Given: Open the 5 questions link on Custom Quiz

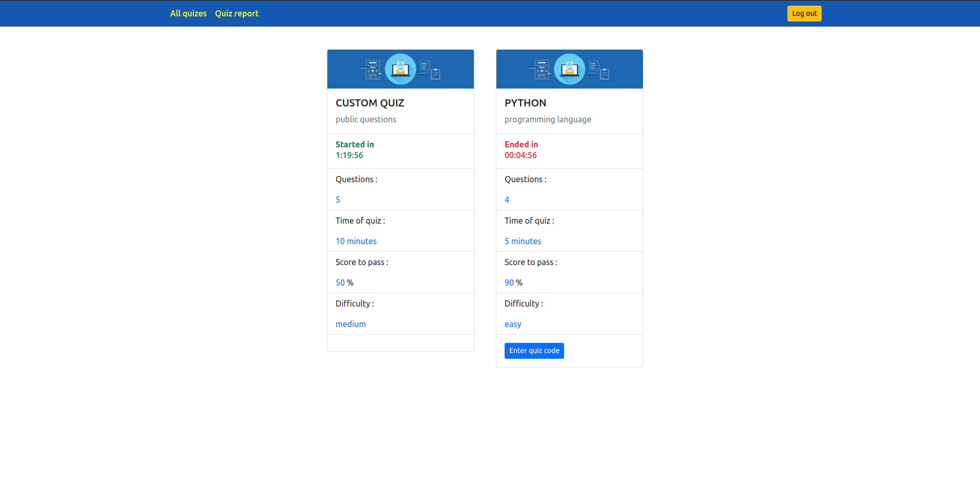Looking at the screenshot, I should tap(338, 200).
